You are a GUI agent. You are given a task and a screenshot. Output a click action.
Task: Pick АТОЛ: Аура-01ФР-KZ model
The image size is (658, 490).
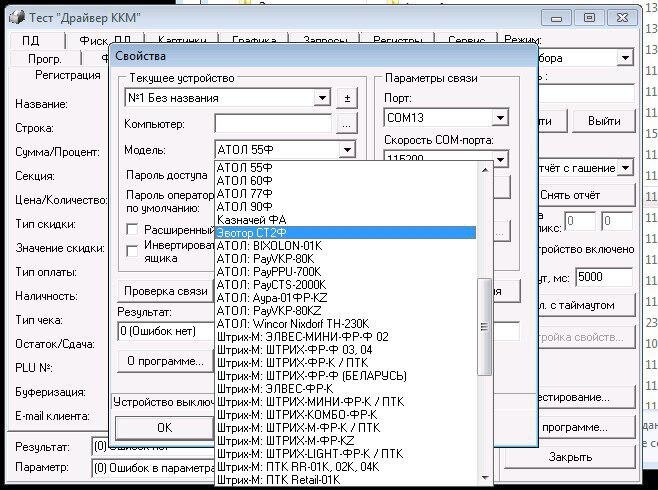pos(346,298)
